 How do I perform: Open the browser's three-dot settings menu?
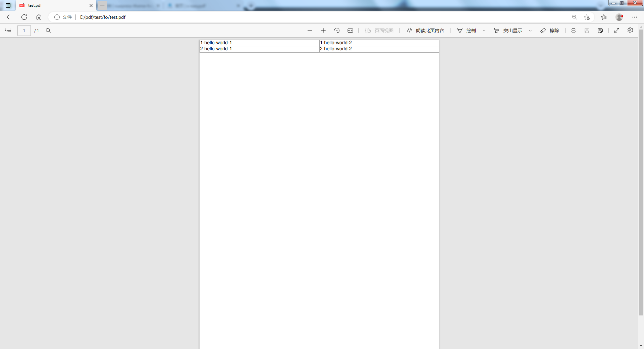[634, 17]
